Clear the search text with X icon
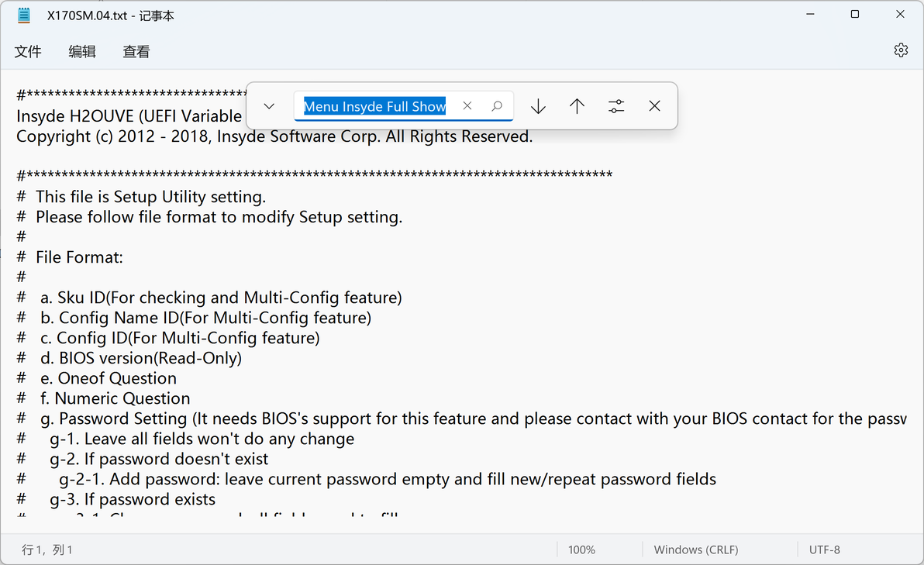The height and width of the screenshot is (565, 924). tap(467, 106)
